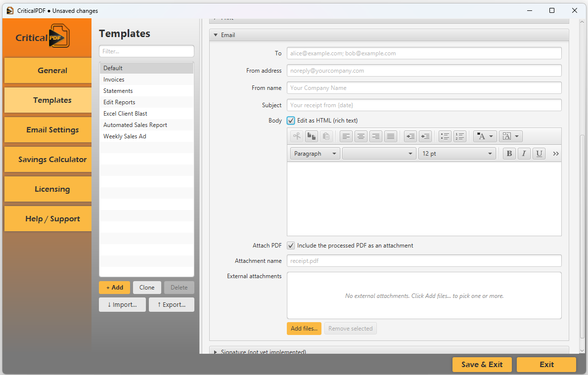Screen dimensions: 588x375
Task: Open the Paragraph style dropdown
Action: point(315,154)
